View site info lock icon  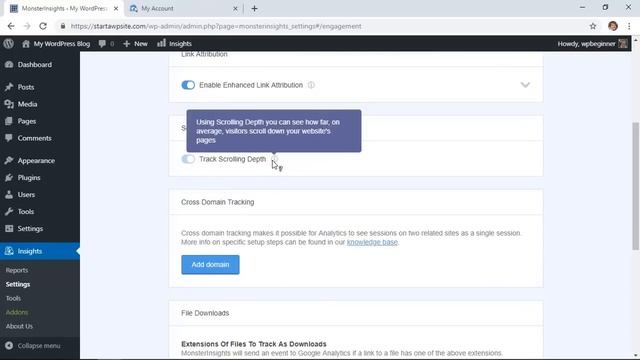(62, 26)
